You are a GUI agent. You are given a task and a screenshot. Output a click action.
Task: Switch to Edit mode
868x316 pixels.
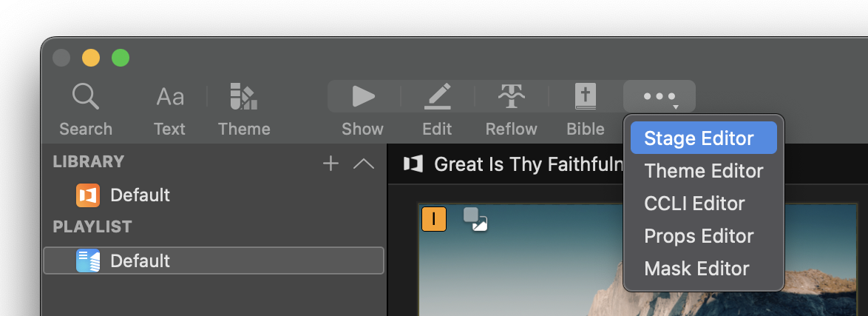437,97
